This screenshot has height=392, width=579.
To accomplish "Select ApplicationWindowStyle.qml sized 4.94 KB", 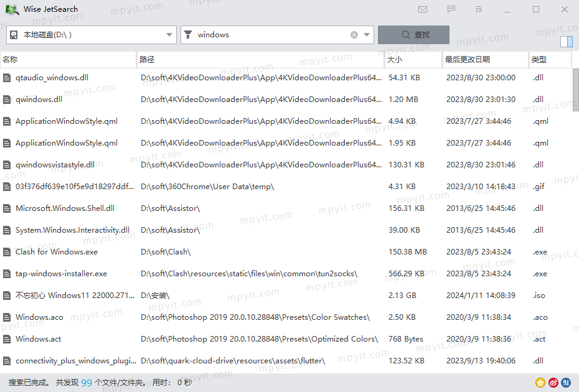I will [x=67, y=121].
